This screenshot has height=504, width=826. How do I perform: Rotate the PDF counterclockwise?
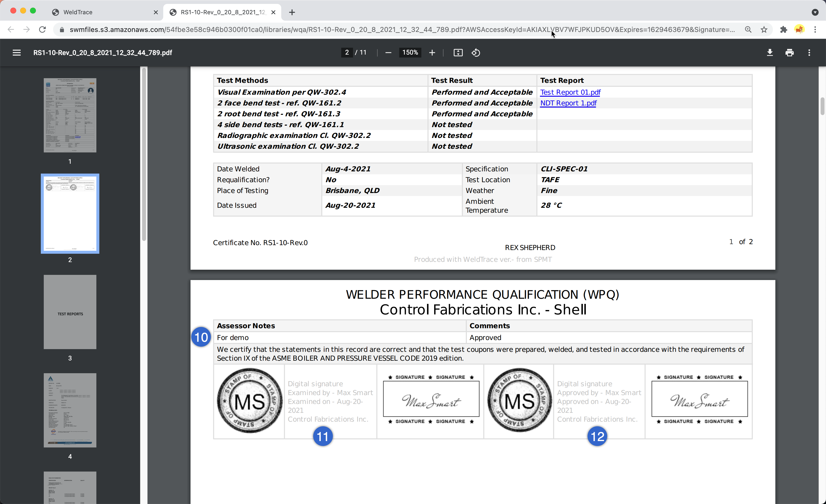pyautogui.click(x=476, y=53)
